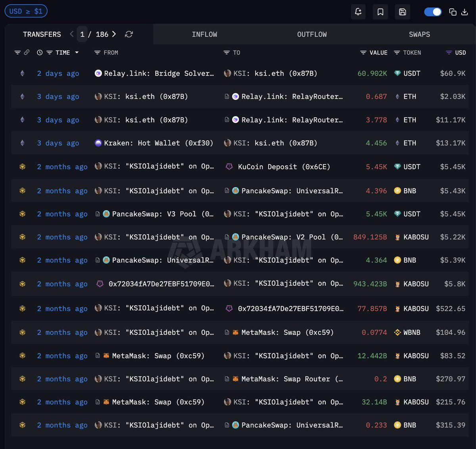
Task: Refresh the transfers list
Action: click(x=129, y=34)
